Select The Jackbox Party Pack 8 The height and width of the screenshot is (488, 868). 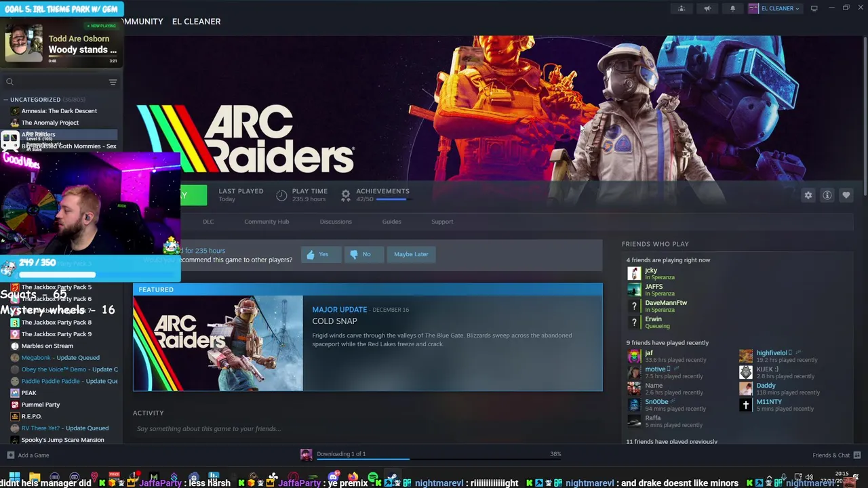(56, 323)
